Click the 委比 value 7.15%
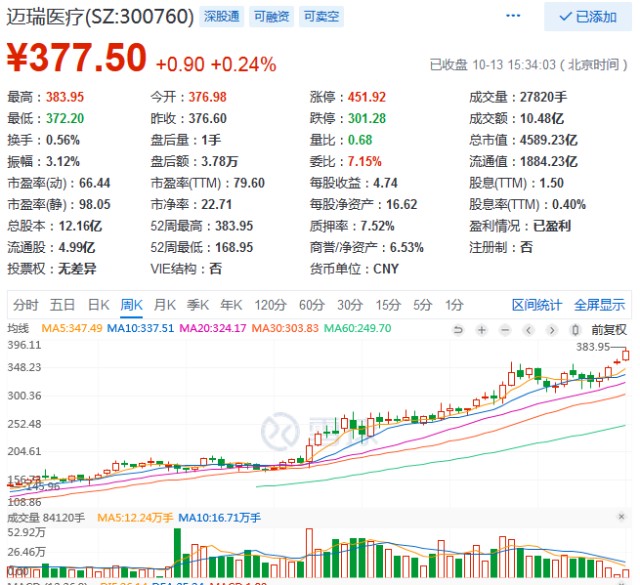 (364, 161)
